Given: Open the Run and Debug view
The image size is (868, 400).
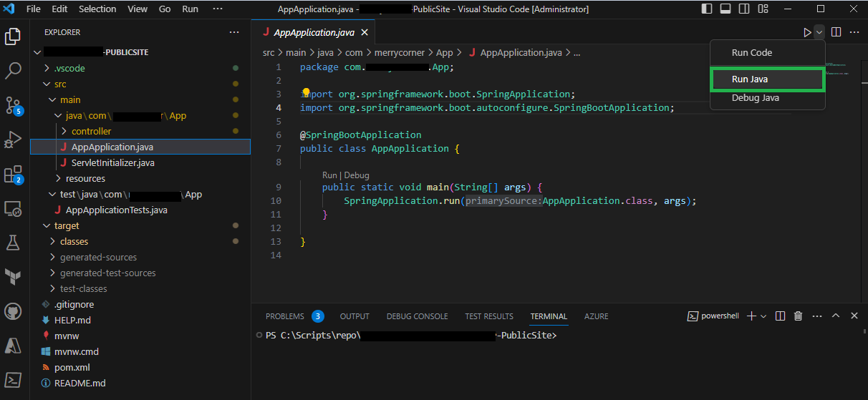Looking at the screenshot, I should tap(13, 140).
